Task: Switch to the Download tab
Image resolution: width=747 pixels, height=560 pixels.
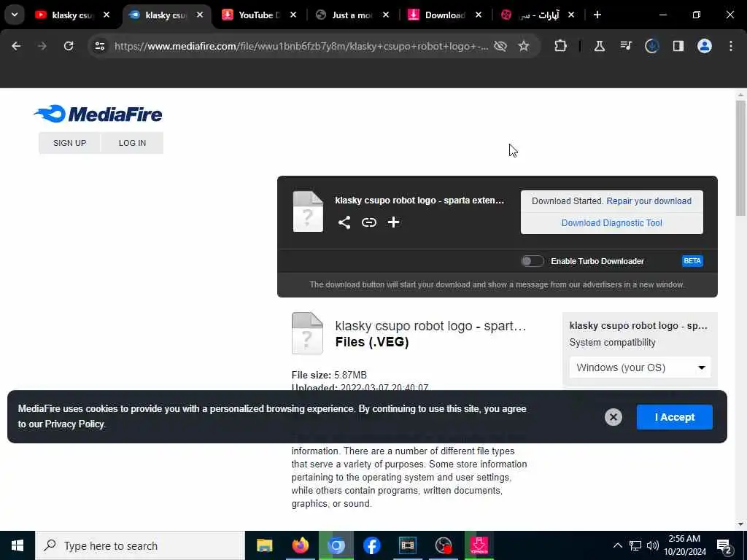Action: [x=444, y=15]
